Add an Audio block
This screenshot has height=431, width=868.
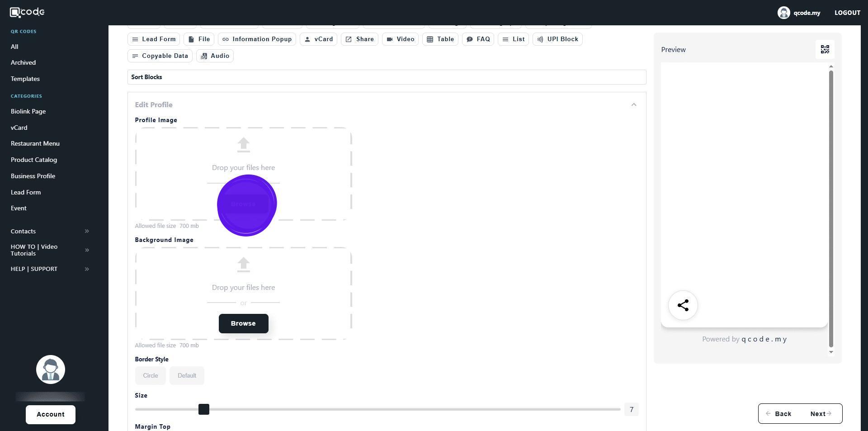[215, 56]
